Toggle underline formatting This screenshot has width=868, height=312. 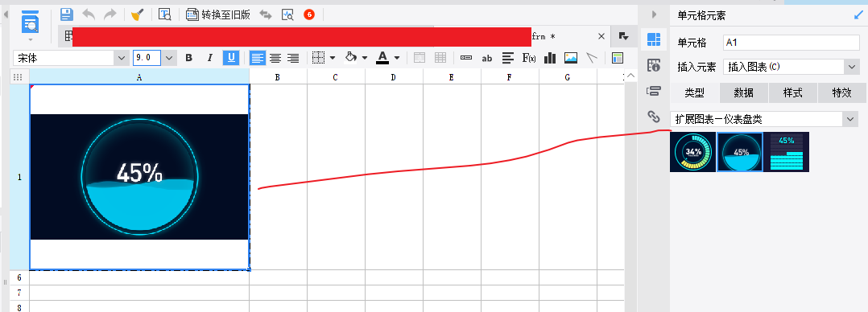tap(231, 58)
